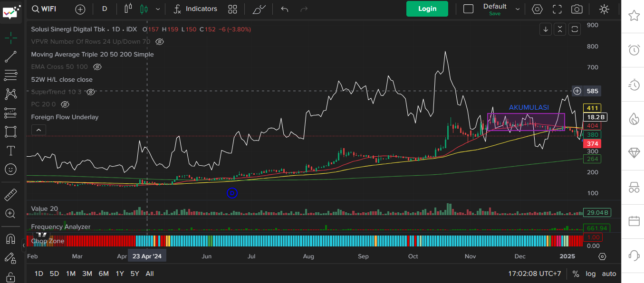644x283 pixels.
Task: Unhide the EMA Cross 50 100 indicator
Action: 97,67
